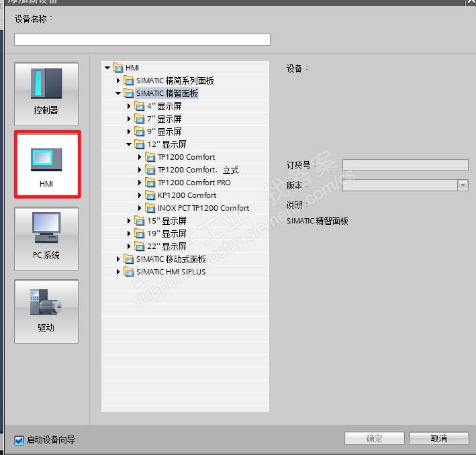Click folder icon of 7'' 显示屏
The height and width of the screenshot is (455, 476).
coord(140,119)
